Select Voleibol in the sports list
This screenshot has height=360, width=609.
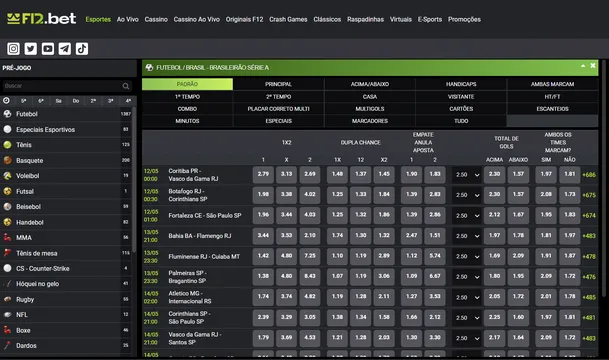[66, 176]
